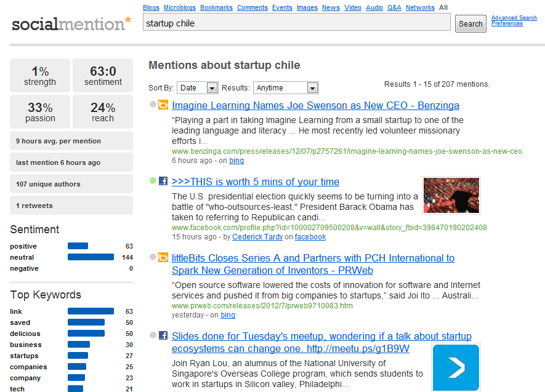This screenshot has width=545, height=392.
Task: Click the bing icon beside littleBits result
Action: (163, 257)
